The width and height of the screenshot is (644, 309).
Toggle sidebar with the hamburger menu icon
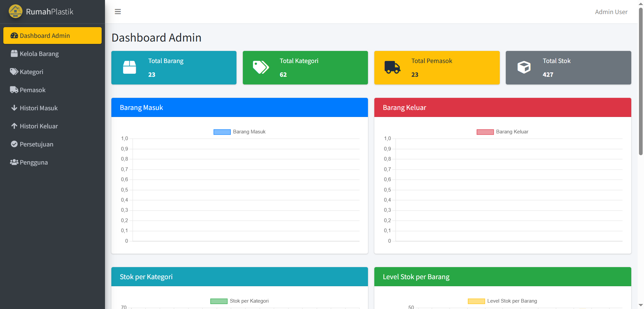[118, 12]
